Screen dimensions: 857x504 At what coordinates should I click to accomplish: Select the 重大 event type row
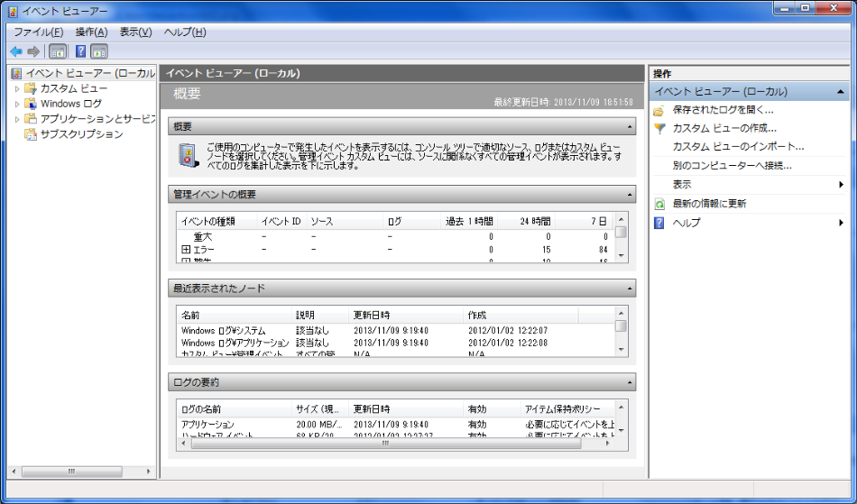point(396,237)
